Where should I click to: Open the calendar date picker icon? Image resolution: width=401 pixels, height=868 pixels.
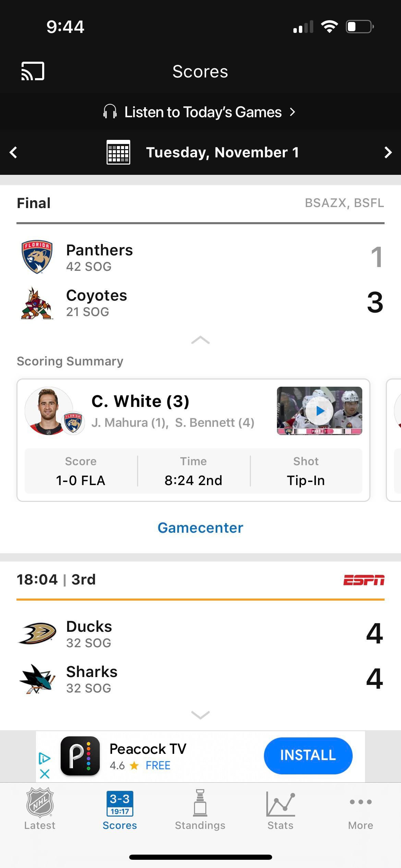click(118, 152)
